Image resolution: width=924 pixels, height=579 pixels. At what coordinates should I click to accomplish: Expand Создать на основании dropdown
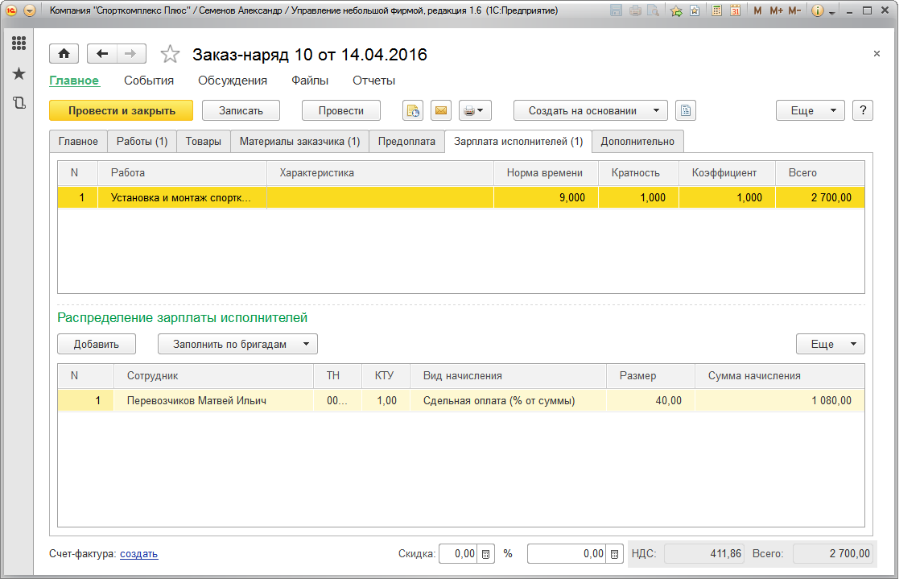click(x=591, y=110)
